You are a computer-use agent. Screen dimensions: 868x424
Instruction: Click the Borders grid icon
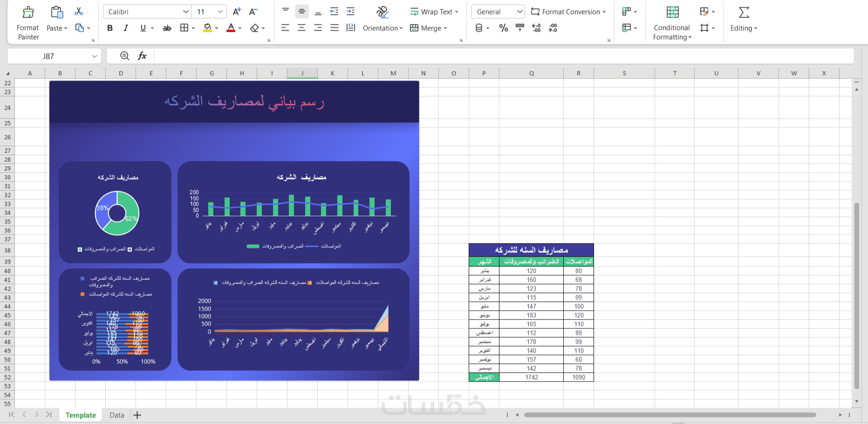click(x=185, y=28)
